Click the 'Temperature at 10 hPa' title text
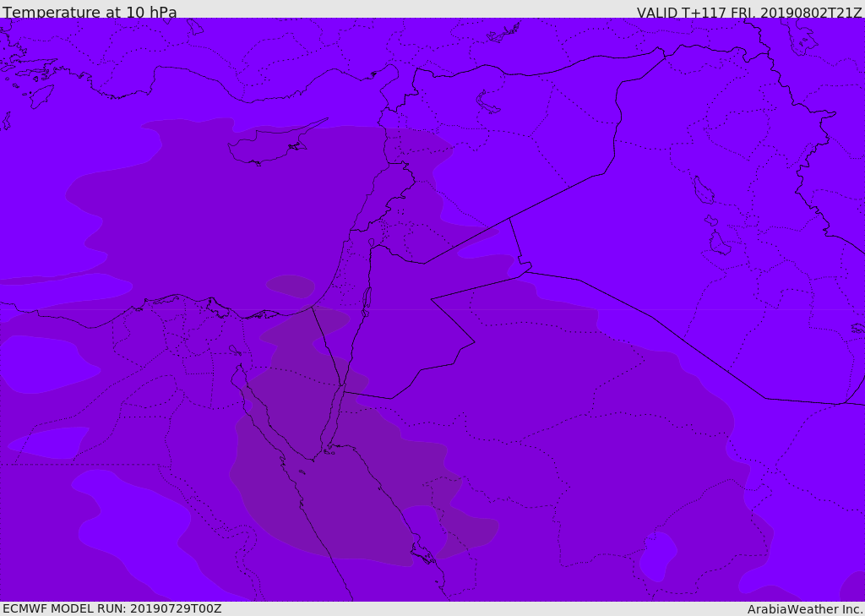The width and height of the screenshot is (865, 616). click(90, 12)
